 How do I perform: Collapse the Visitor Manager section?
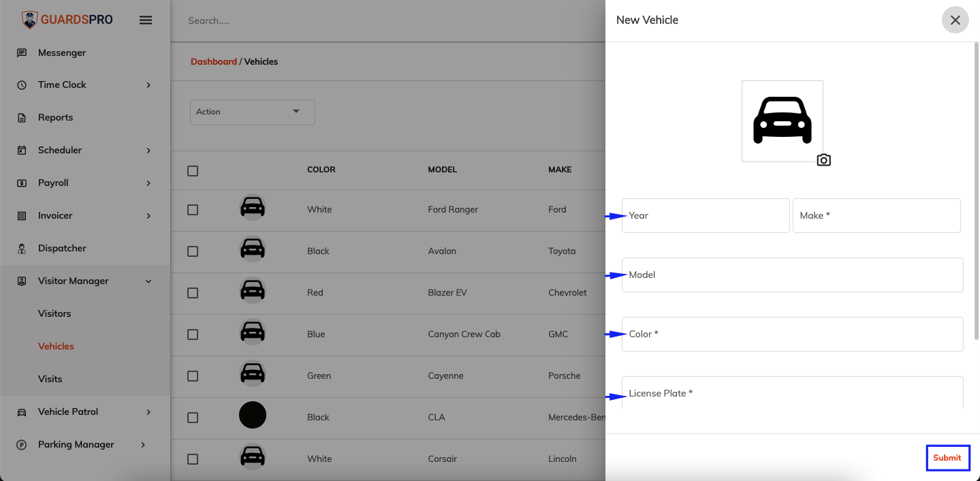click(148, 281)
